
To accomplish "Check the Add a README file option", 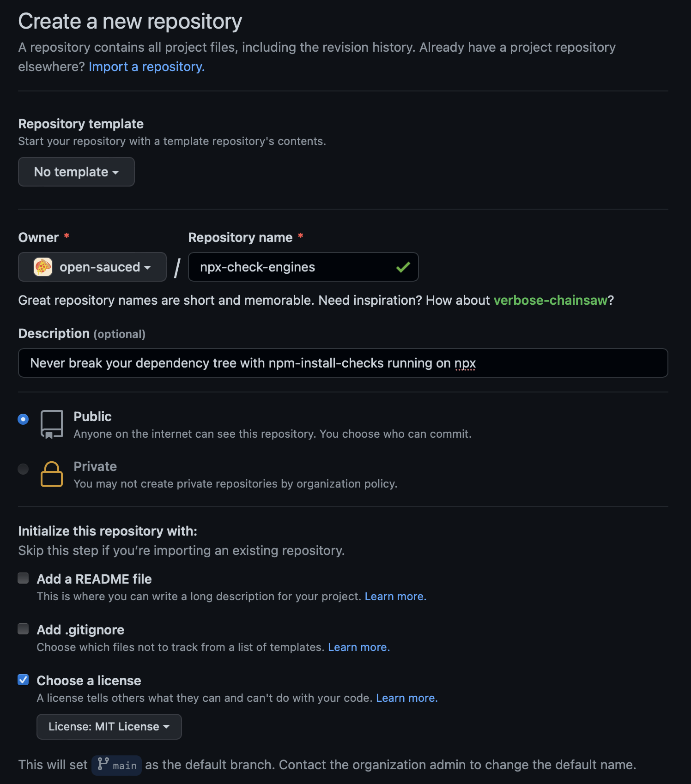I will 23,577.
